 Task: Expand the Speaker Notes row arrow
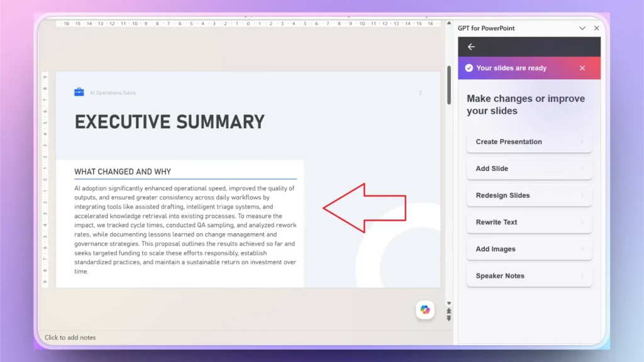[x=582, y=276]
